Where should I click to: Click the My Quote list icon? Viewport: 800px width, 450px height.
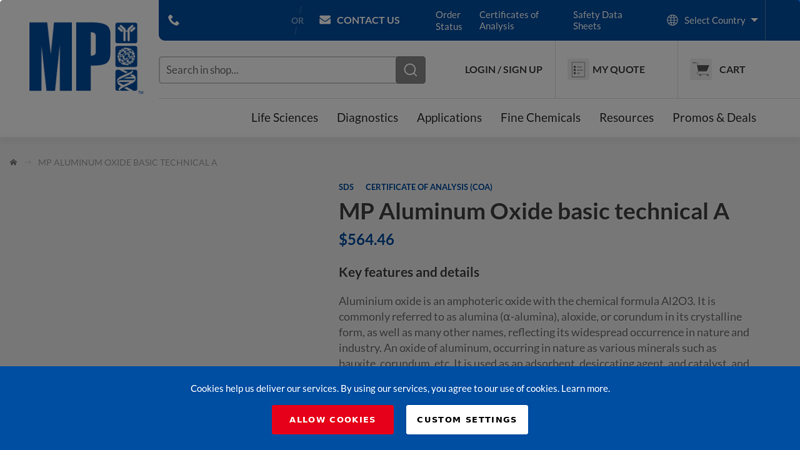[578, 69]
